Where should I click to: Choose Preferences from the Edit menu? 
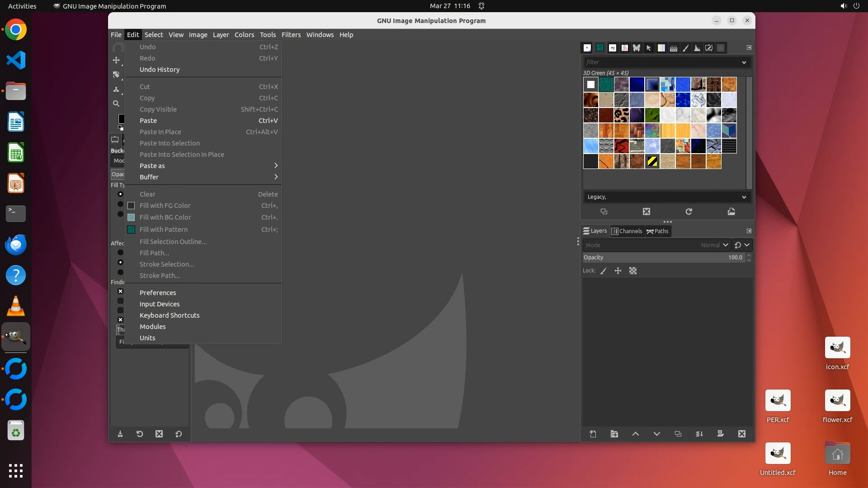coord(158,293)
